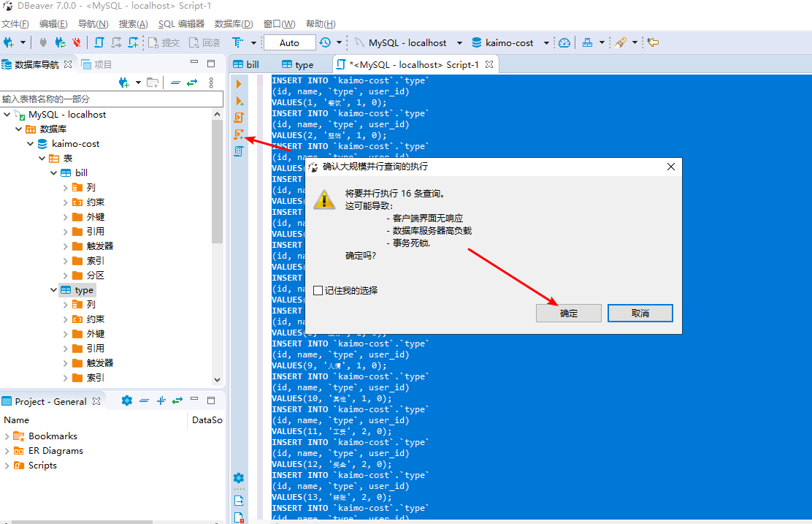
Task: Click the 回滚 rollback toolbar button
Action: tap(204, 42)
